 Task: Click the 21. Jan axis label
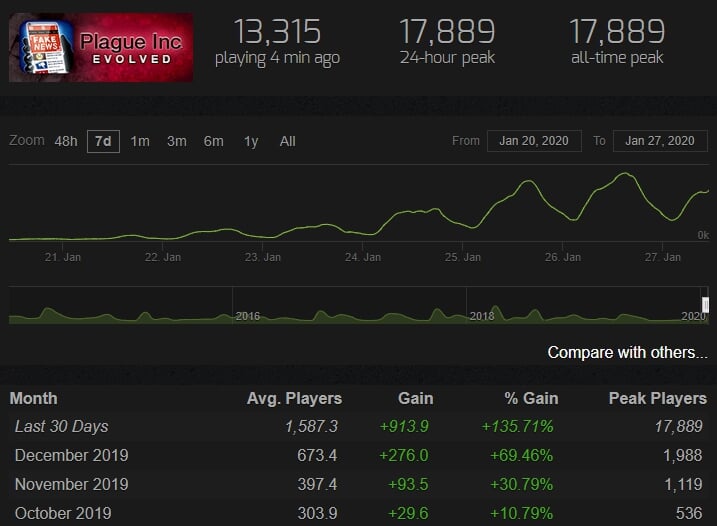[63, 258]
